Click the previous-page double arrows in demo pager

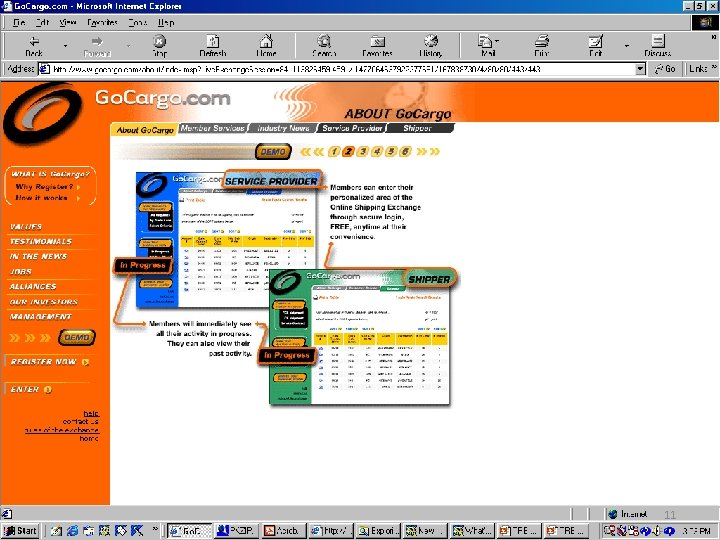point(312,152)
